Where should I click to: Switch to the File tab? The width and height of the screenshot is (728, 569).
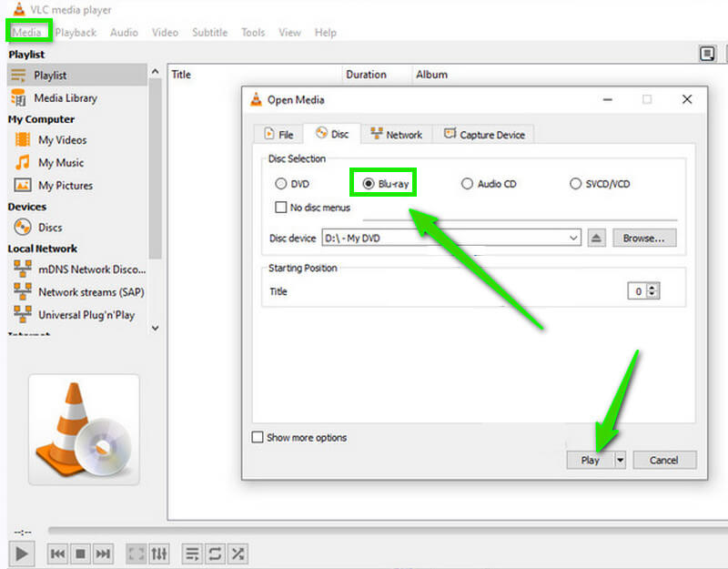(x=278, y=134)
